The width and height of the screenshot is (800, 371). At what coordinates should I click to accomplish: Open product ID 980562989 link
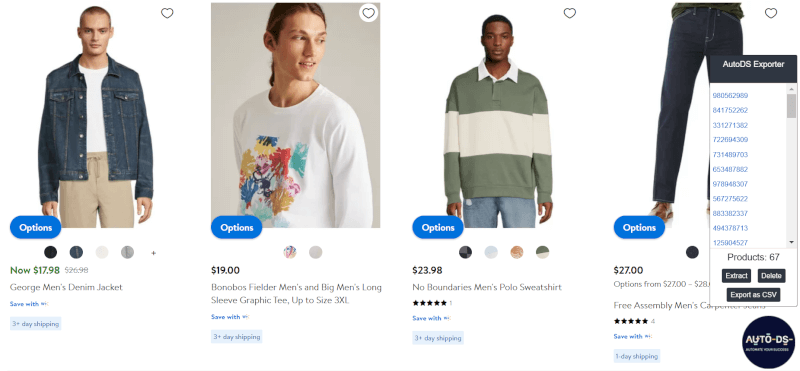click(x=730, y=95)
